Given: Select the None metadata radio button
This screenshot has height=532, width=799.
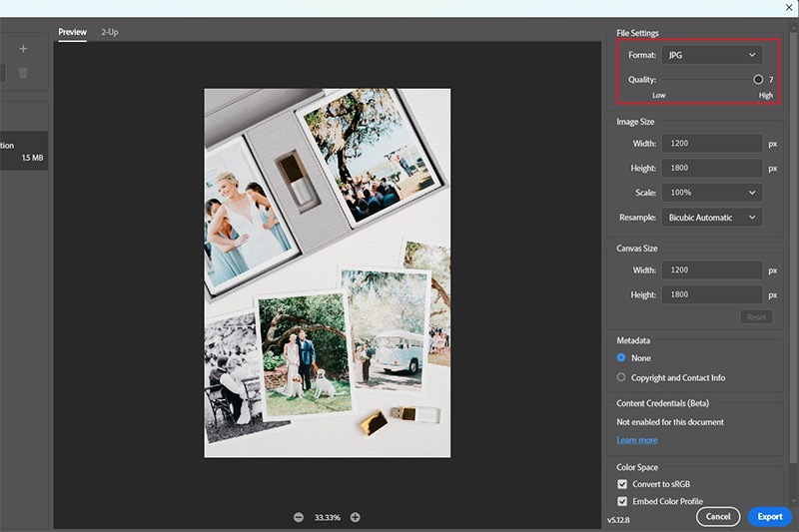Looking at the screenshot, I should click(x=621, y=357).
